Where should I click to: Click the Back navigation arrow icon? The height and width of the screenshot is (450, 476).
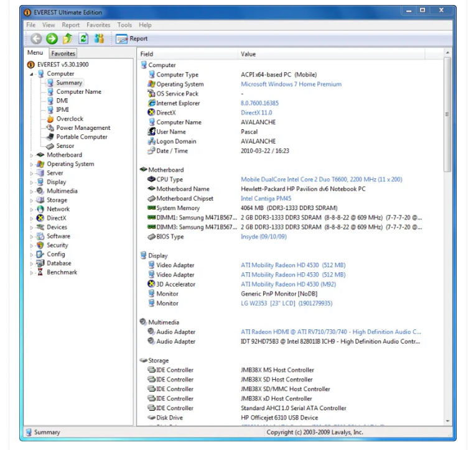(x=36, y=39)
